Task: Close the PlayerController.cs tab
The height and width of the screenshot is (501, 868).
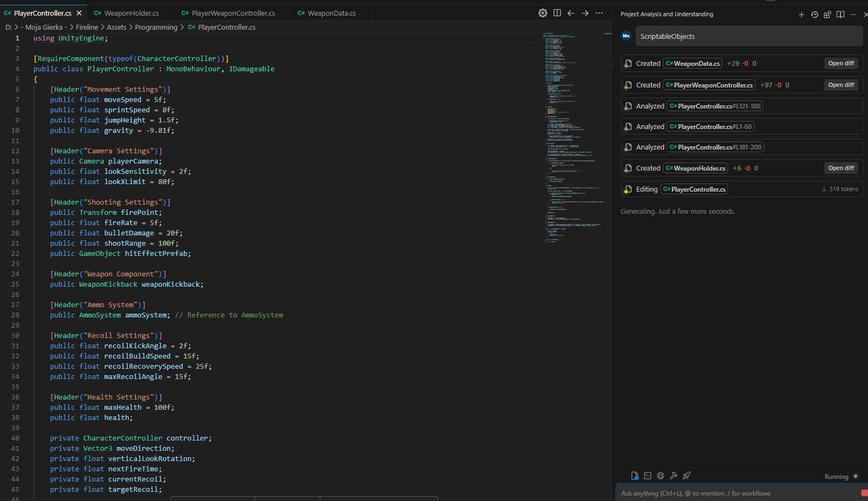Action: point(79,13)
